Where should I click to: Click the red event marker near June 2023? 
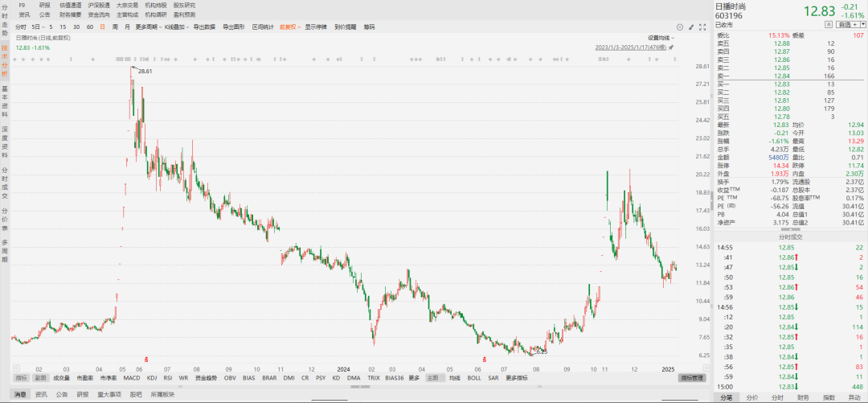click(x=146, y=360)
